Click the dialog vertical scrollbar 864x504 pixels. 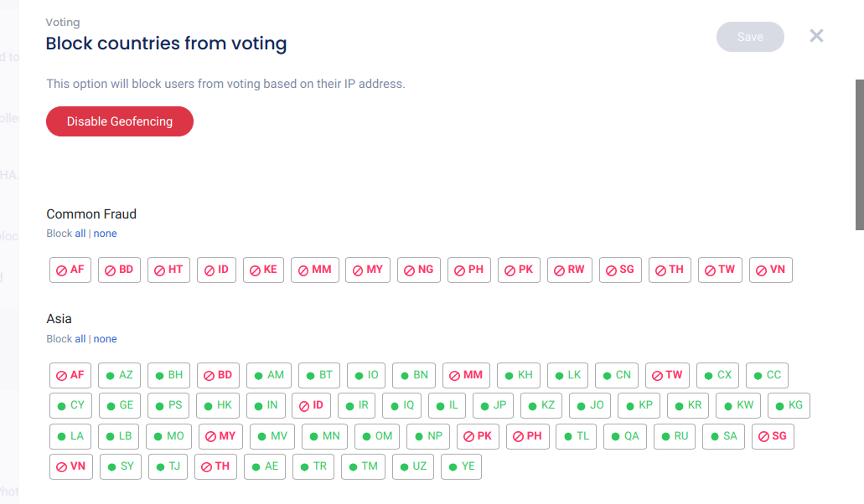[x=859, y=155]
